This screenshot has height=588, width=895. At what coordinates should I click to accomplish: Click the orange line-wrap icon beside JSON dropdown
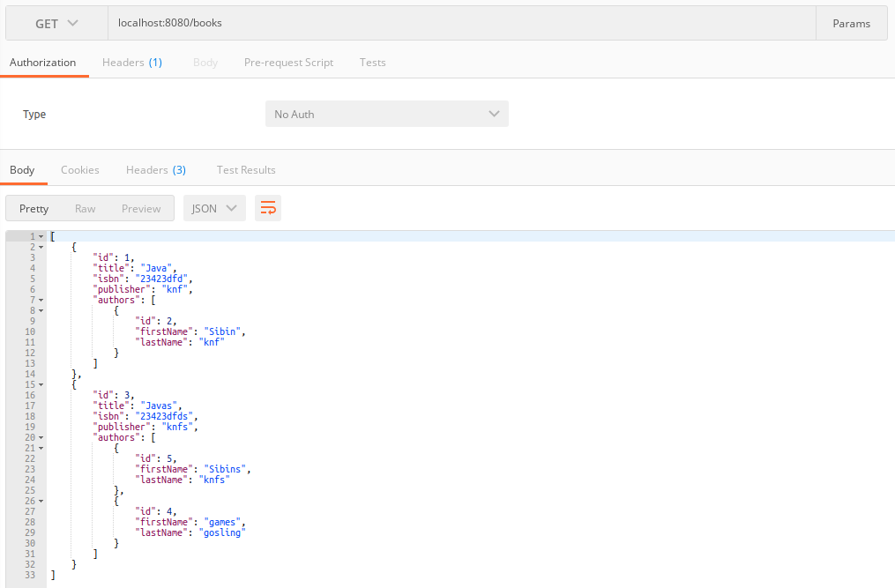268,208
